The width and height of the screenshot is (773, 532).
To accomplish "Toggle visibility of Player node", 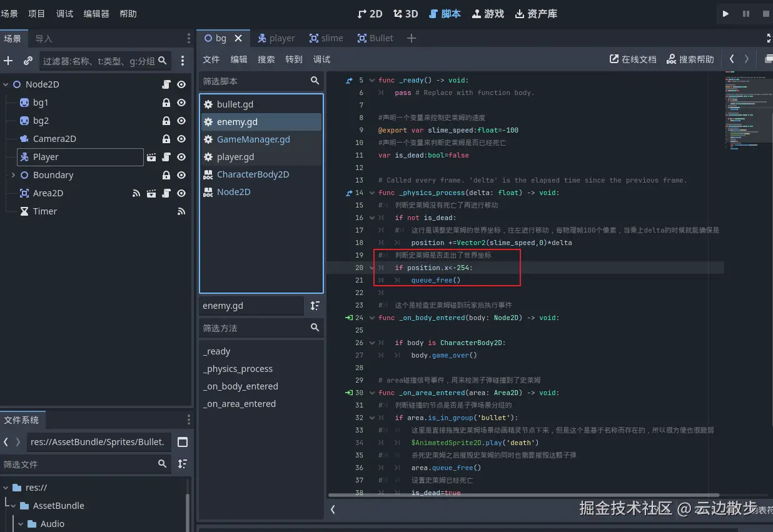I will (181, 157).
